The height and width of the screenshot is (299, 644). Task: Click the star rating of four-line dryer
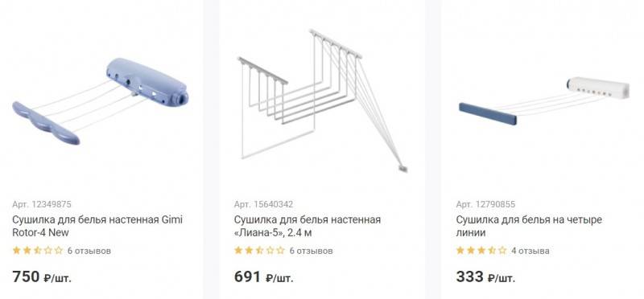click(x=481, y=250)
